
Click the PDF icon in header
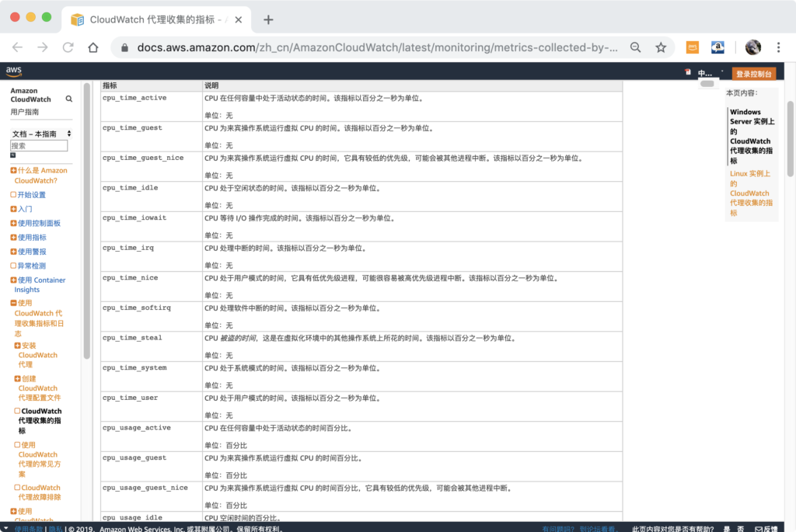click(688, 72)
